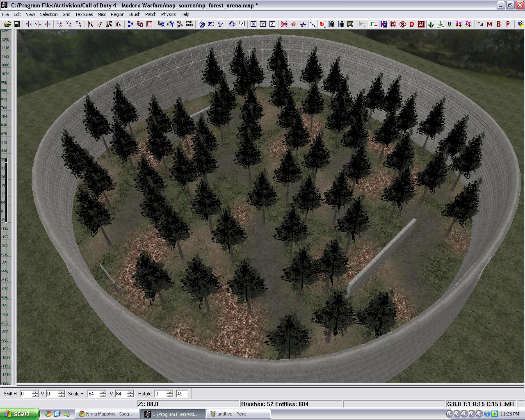Rotate selection around the Z axis

[x=78, y=24]
